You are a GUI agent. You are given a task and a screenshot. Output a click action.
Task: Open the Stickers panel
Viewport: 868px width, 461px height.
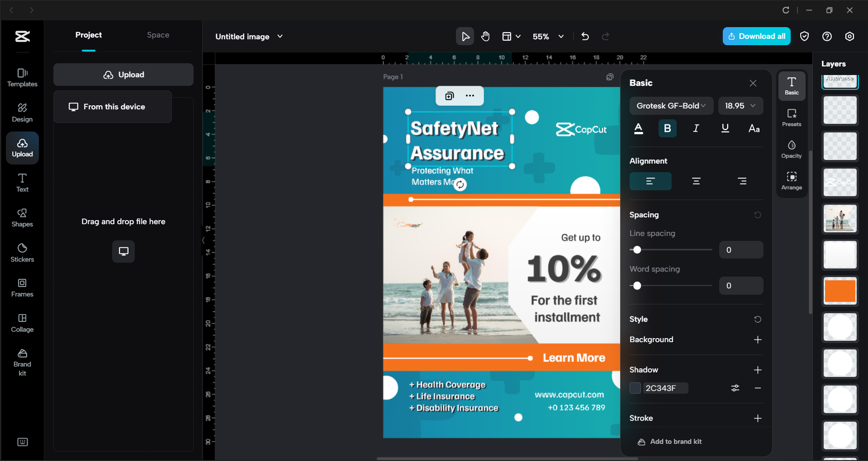point(22,252)
